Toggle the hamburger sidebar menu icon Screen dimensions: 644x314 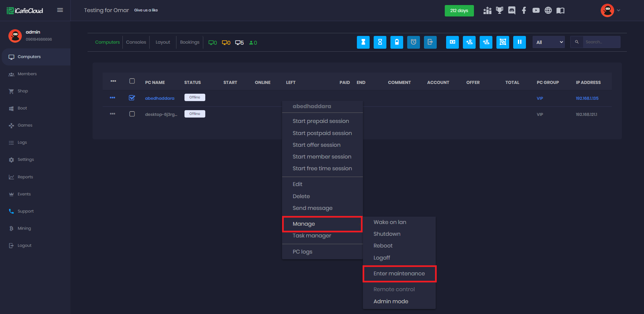pos(60,10)
